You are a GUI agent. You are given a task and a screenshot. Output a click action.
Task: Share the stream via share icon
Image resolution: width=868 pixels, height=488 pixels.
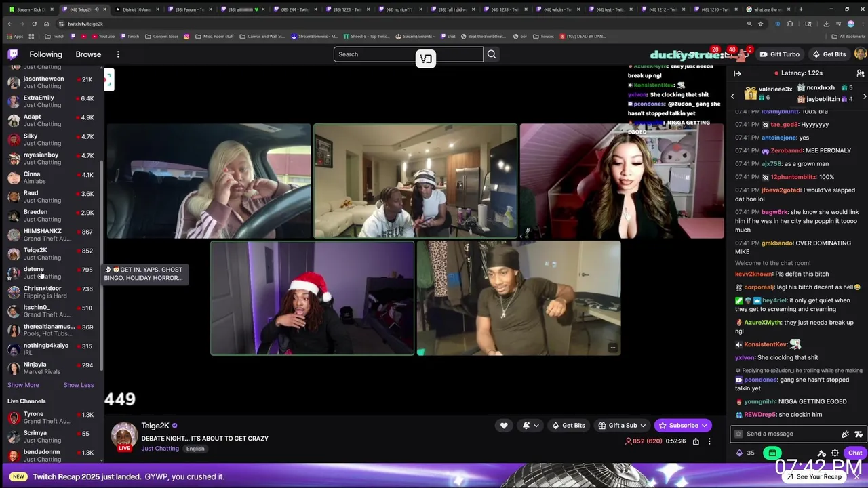click(x=696, y=441)
